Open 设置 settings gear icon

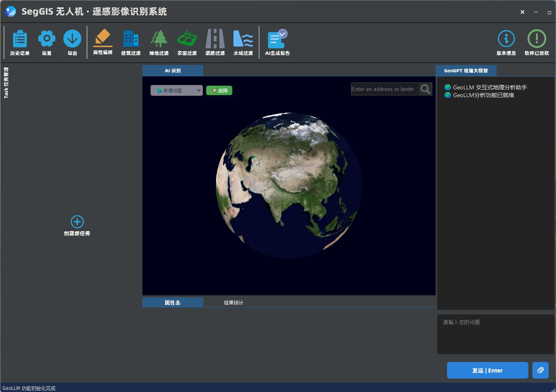click(x=47, y=42)
